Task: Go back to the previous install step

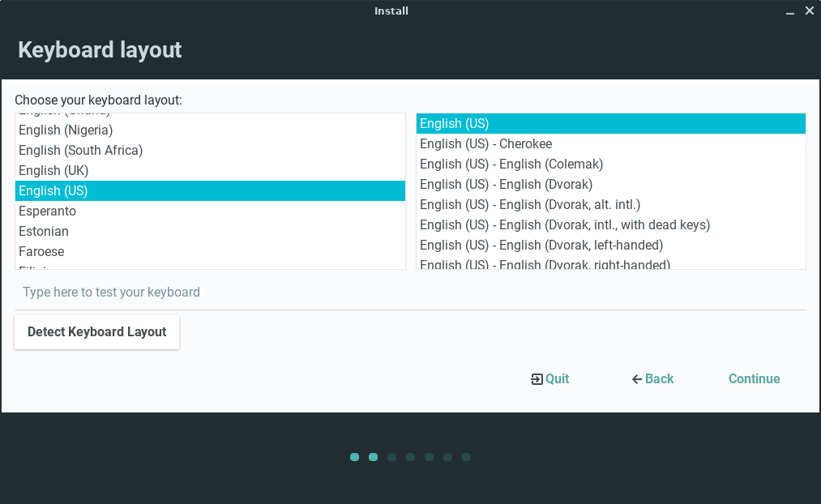Action: click(x=653, y=379)
